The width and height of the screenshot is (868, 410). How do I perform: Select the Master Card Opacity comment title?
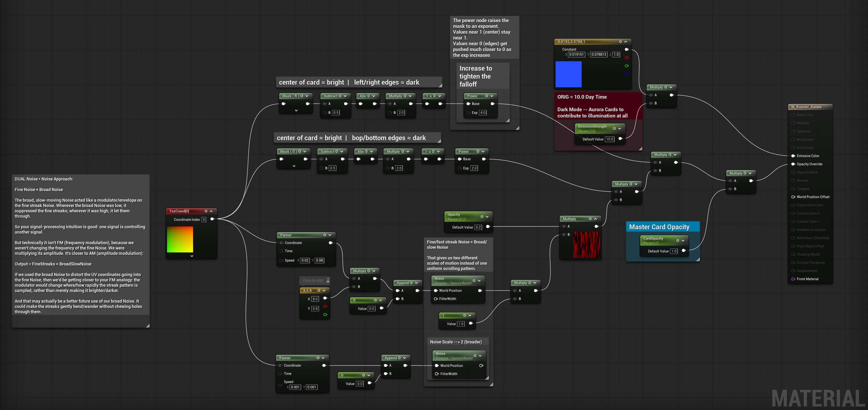pyautogui.click(x=659, y=227)
